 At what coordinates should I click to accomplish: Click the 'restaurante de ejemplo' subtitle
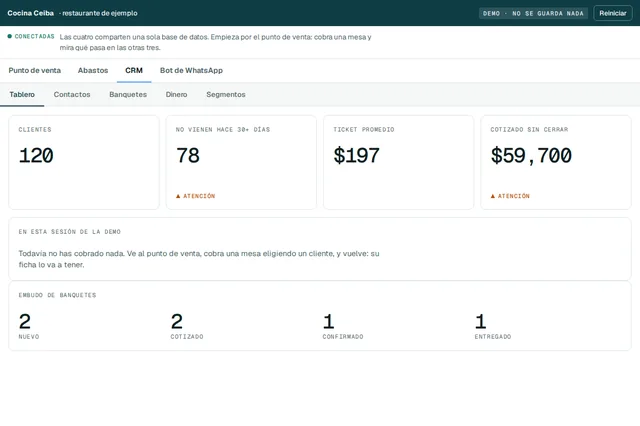[x=100, y=13]
